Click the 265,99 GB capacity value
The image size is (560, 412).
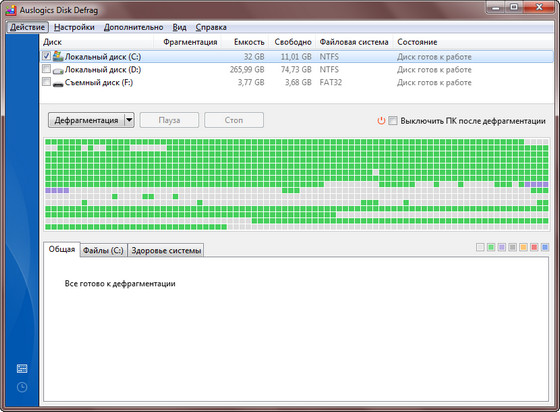[x=247, y=70]
